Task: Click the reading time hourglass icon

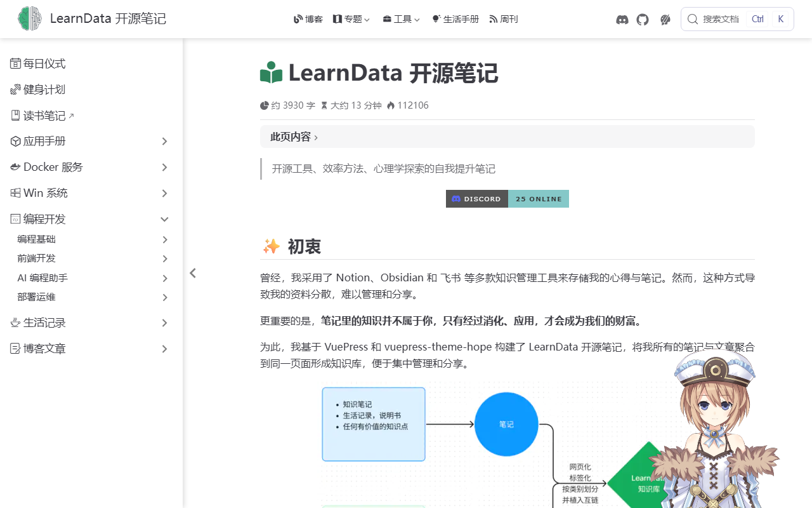Action: point(324,105)
